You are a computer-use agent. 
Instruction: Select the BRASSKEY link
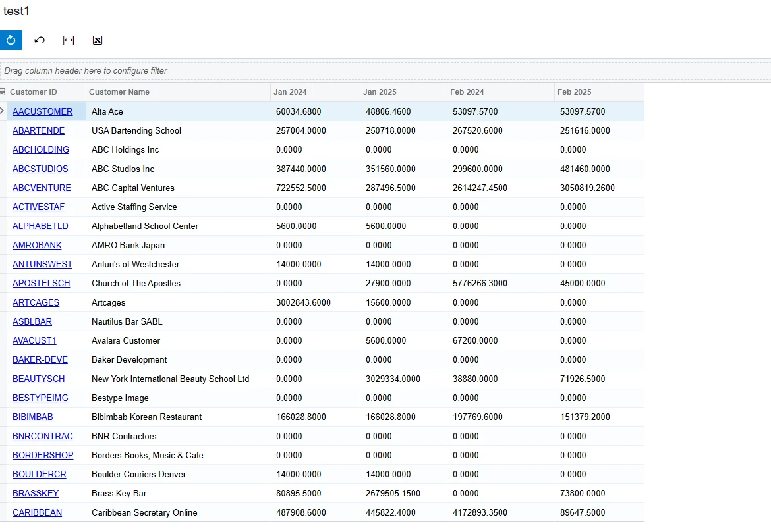(36, 494)
